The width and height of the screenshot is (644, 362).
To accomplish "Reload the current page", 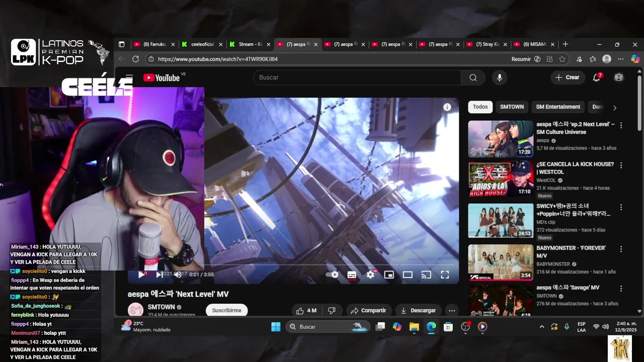I will 135,59.
